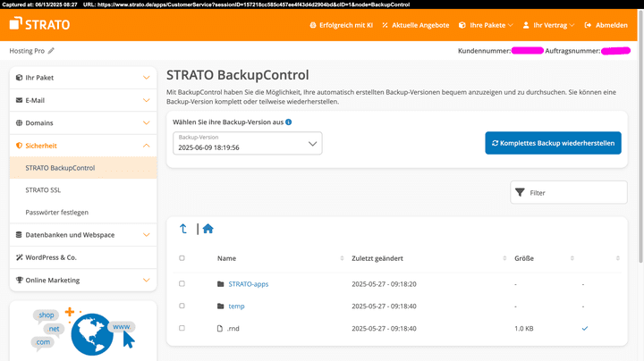Sort by Name column arrows
The width and height of the screenshot is (644, 361).
click(342, 258)
